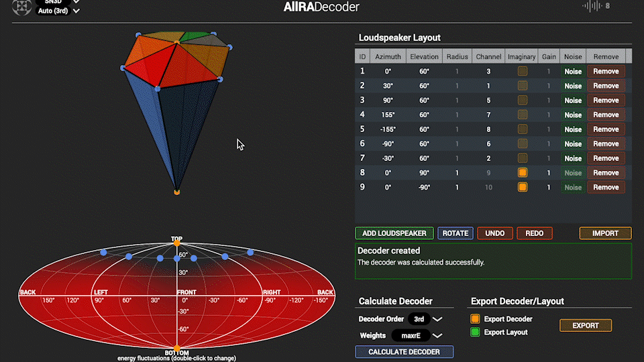This screenshot has height=362, width=644.
Task: Click the ROTATE button
Action: pyautogui.click(x=455, y=233)
